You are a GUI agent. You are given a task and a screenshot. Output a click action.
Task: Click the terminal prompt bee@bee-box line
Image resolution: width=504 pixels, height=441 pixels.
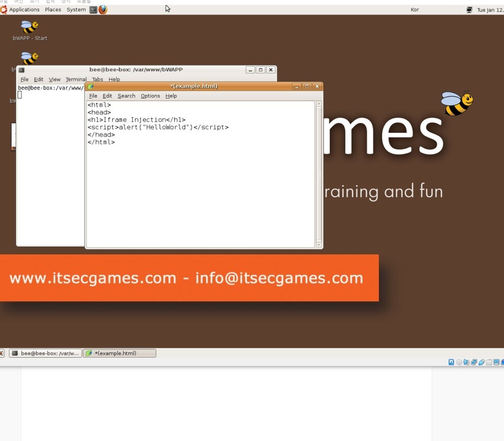(x=51, y=88)
